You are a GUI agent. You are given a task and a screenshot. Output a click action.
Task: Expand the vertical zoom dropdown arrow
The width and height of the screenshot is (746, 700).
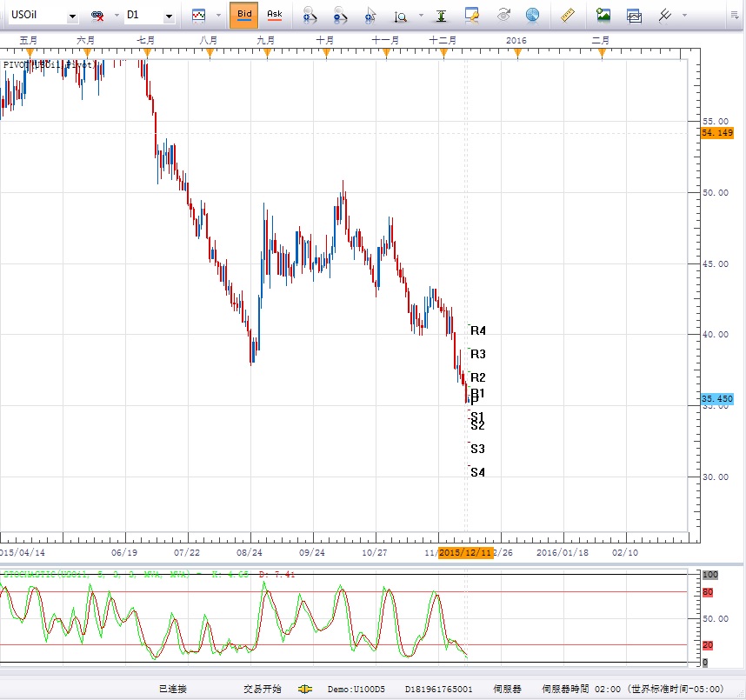coord(421,16)
